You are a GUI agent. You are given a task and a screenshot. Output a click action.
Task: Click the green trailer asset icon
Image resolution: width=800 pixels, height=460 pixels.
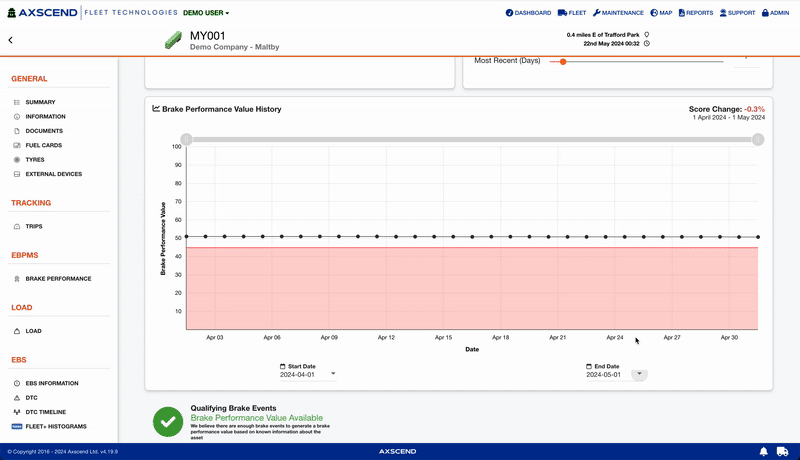pos(173,40)
